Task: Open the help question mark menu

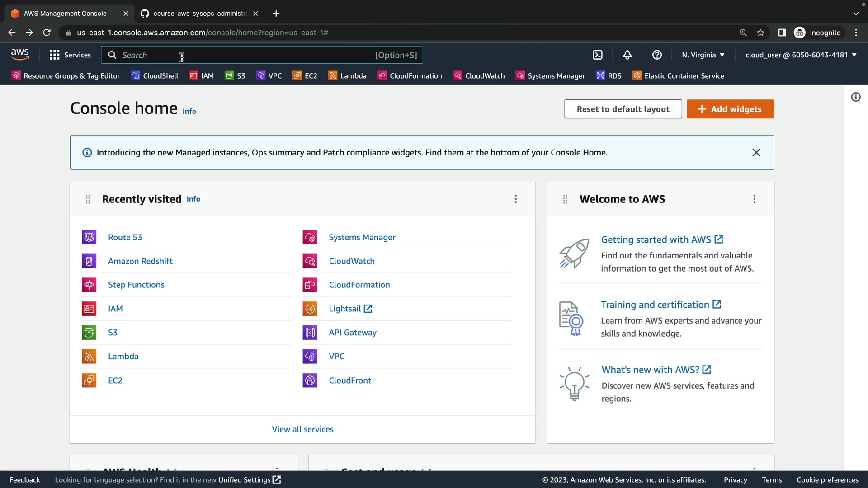Action: 657,55
